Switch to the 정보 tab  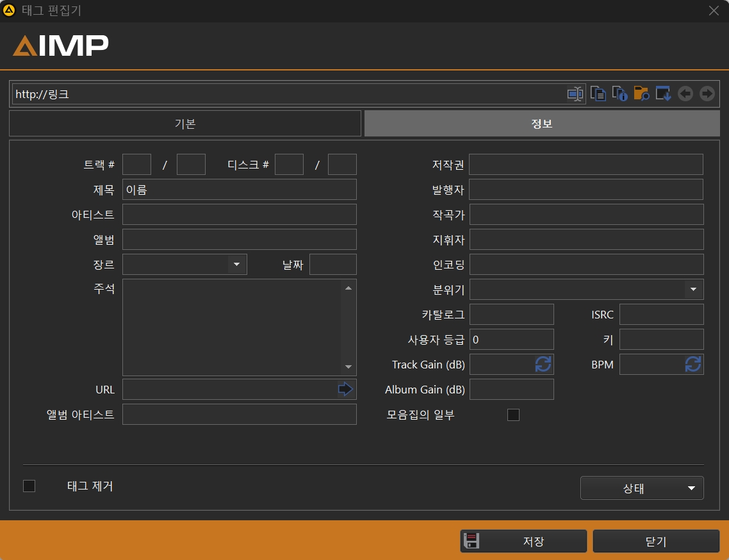(x=542, y=123)
